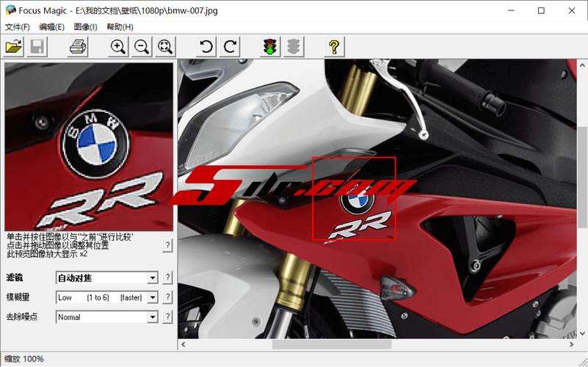Click the BMW logo preview thumbnail

pos(89,147)
